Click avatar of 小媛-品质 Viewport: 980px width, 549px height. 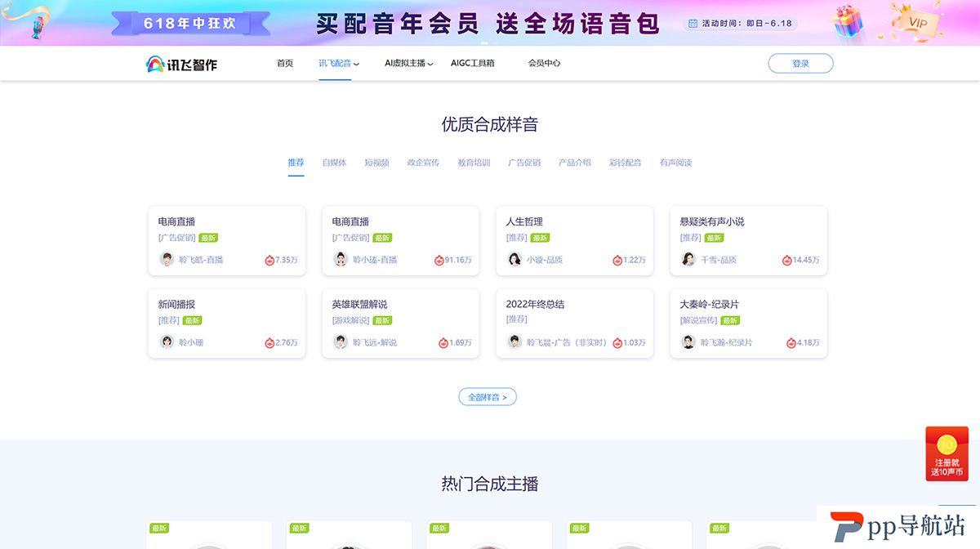(514, 259)
